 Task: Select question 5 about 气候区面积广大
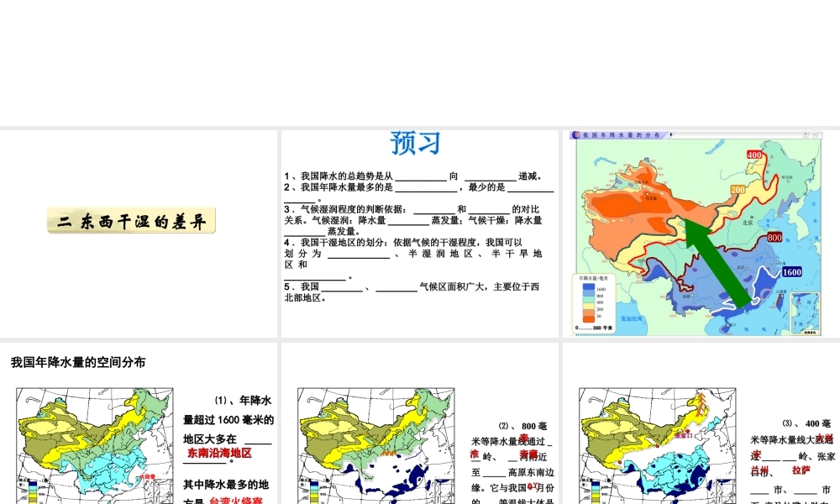[412, 292]
